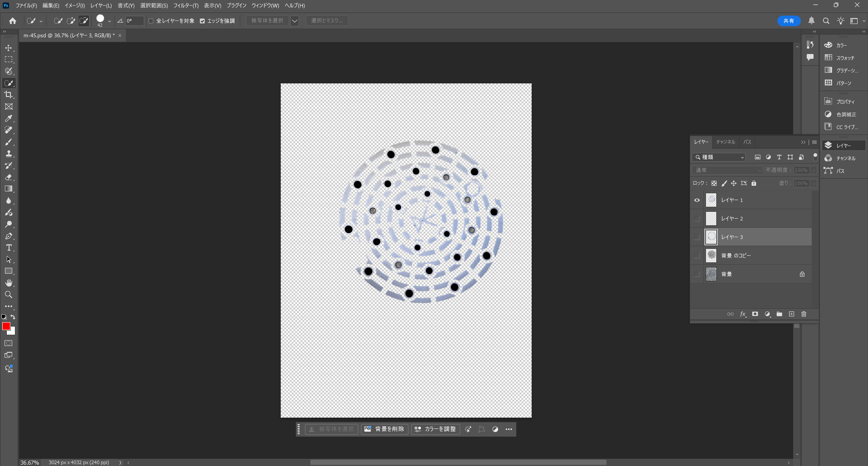
Task: Open Layers panel hamburger menu
Action: click(x=814, y=142)
